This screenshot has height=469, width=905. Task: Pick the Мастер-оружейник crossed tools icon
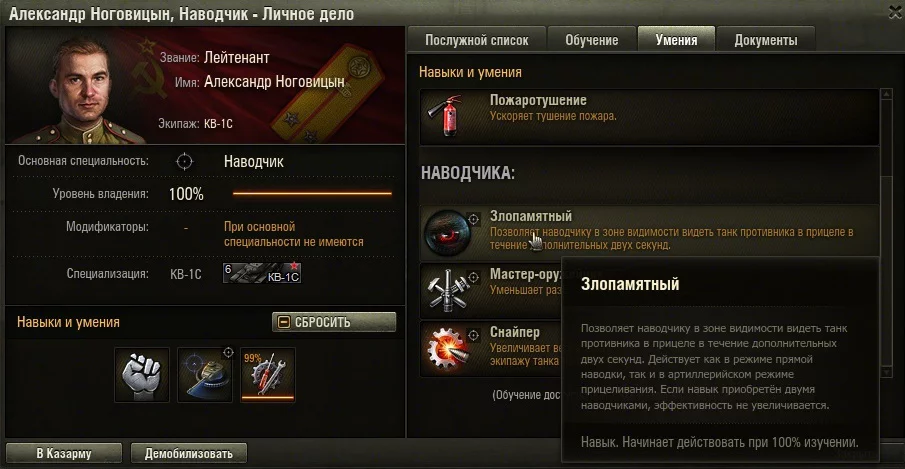point(446,291)
